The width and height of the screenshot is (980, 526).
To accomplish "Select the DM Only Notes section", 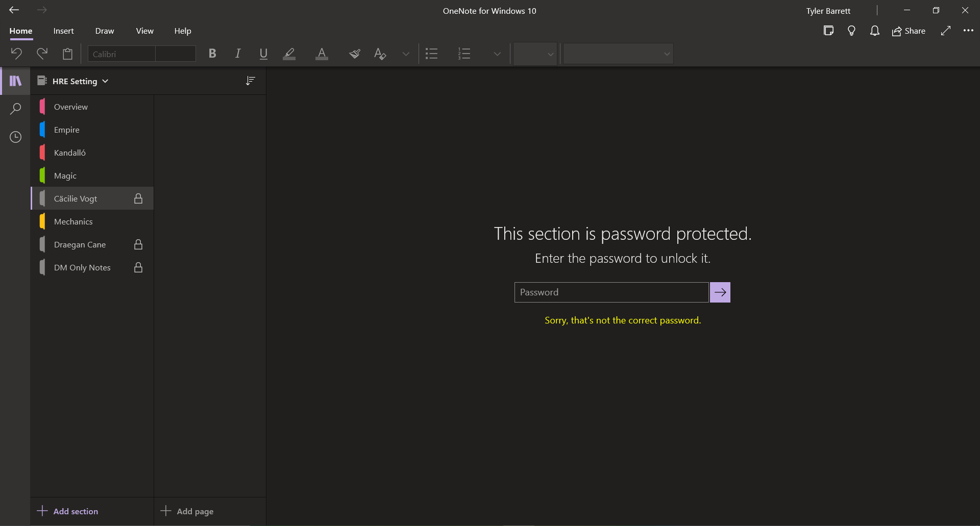I will [92, 267].
